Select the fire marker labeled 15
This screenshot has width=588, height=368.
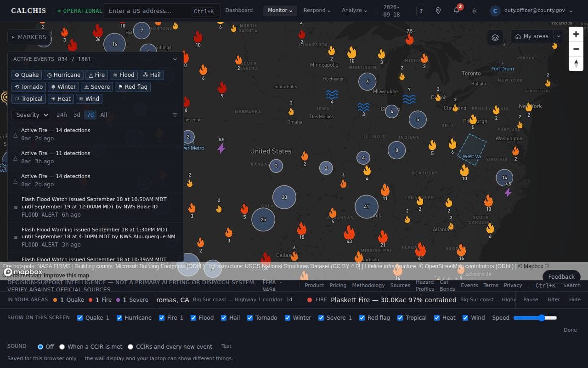(x=302, y=229)
